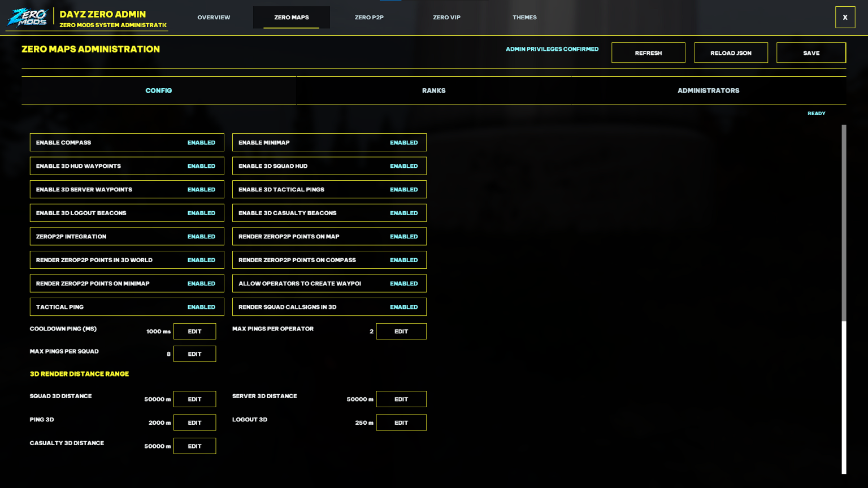Toggle ZeroP2P Integration setting
The width and height of the screenshot is (868, 488).
point(127,237)
